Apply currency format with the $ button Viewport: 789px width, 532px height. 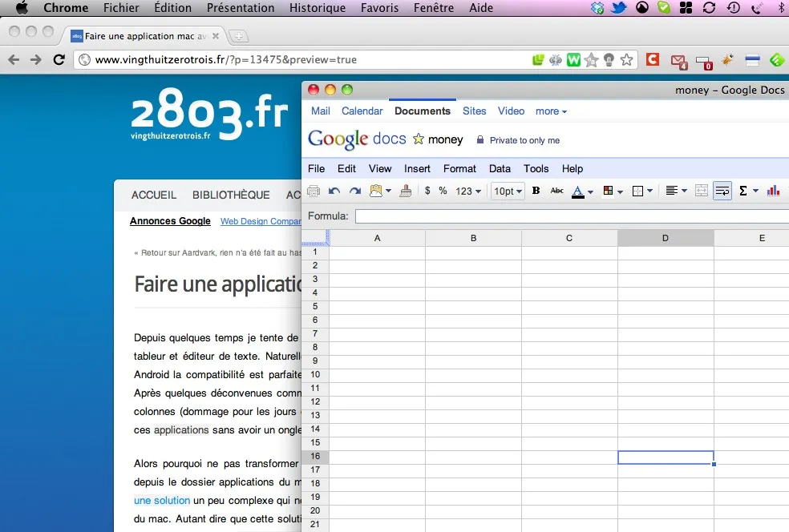point(427,191)
